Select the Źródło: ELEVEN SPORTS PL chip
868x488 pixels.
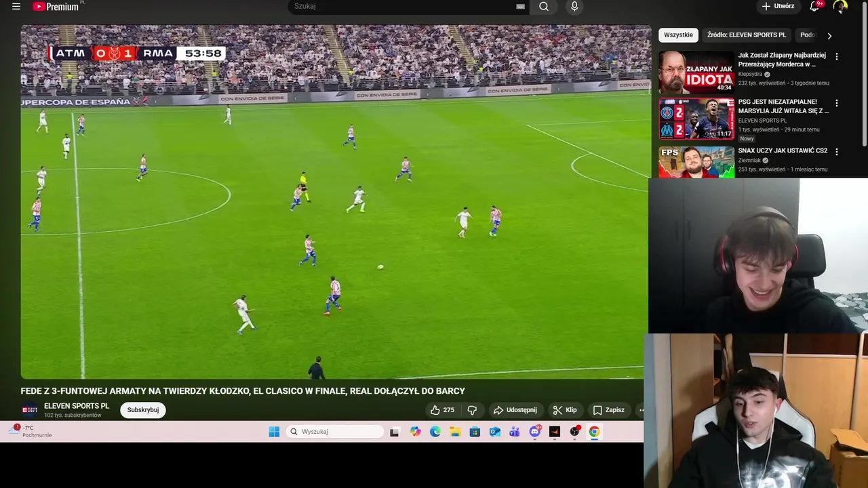(746, 35)
